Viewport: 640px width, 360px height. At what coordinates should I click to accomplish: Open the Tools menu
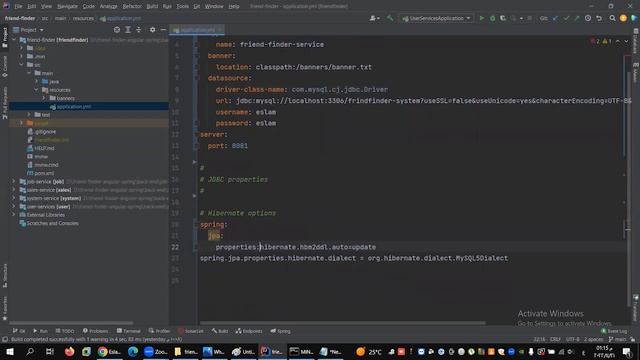(x=182, y=6)
